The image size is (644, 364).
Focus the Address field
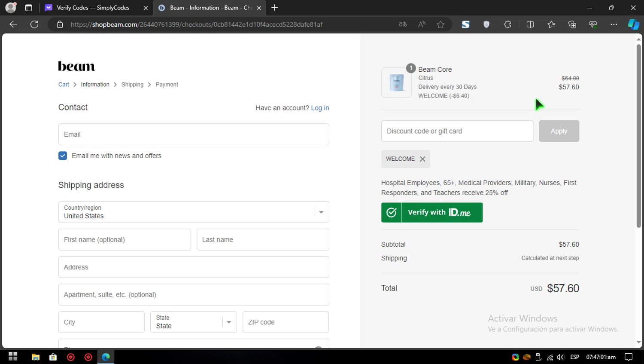(x=194, y=267)
